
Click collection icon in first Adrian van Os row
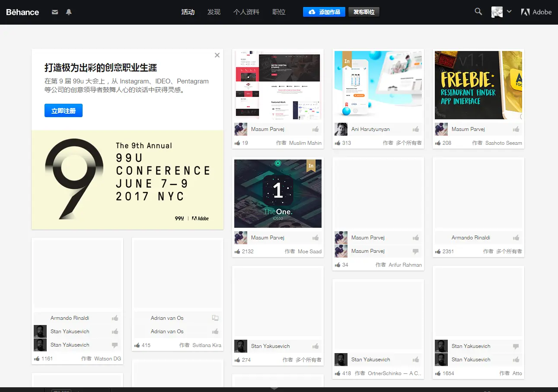[215, 318]
